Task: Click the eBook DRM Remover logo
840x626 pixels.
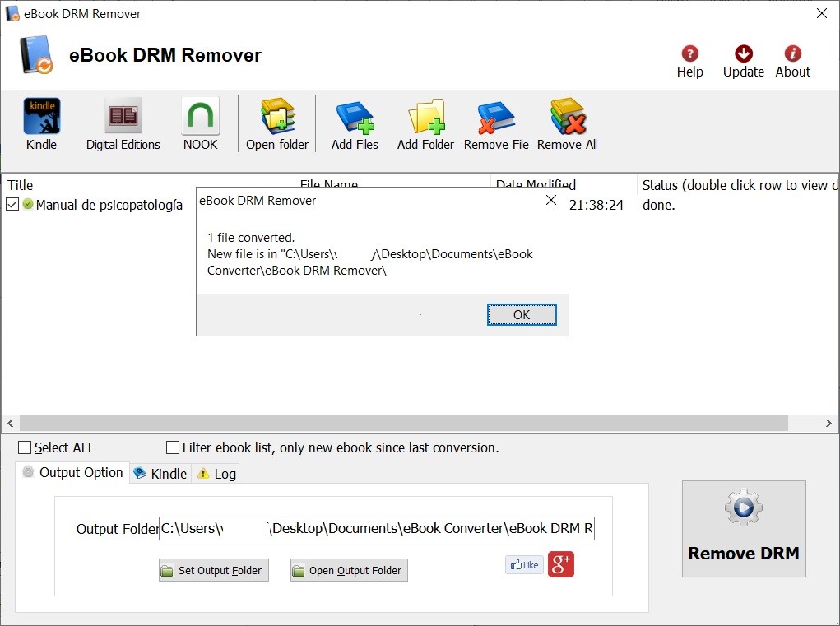Action: (36, 54)
